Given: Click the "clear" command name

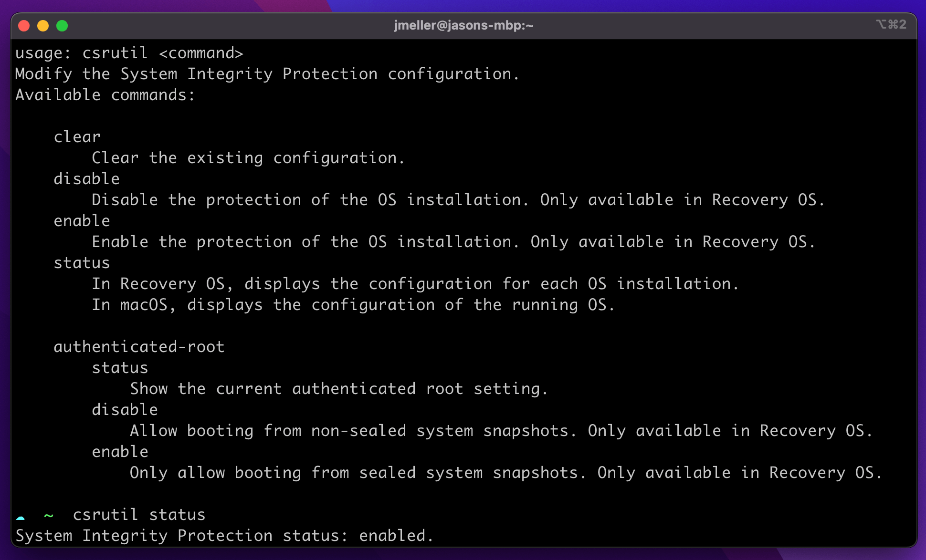Looking at the screenshot, I should click(x=77, y=137).
